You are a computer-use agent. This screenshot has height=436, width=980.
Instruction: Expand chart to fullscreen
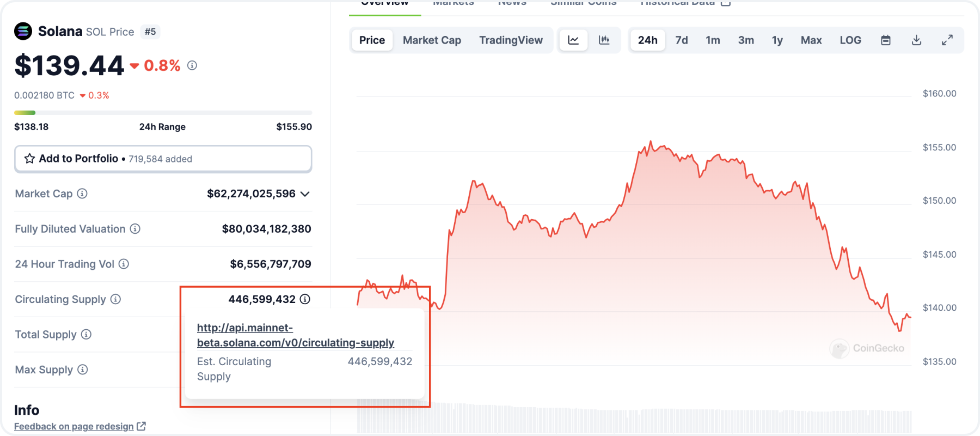(947, 40)
